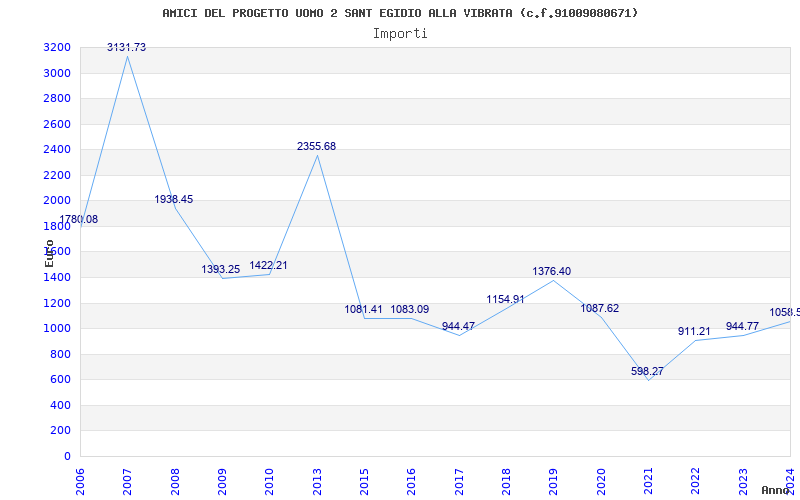Click the 2009 year axis label
Screen dimensions: 800x500
coord(222,482)
